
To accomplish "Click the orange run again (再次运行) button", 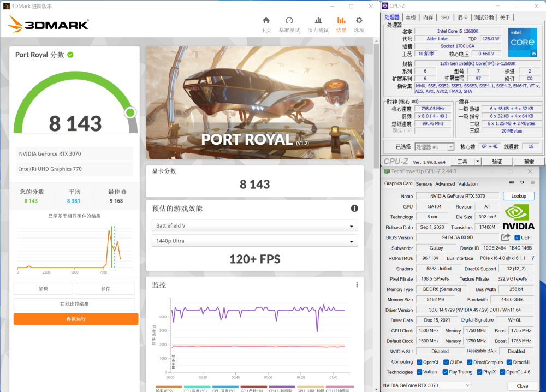I will [x=76, y=319].
